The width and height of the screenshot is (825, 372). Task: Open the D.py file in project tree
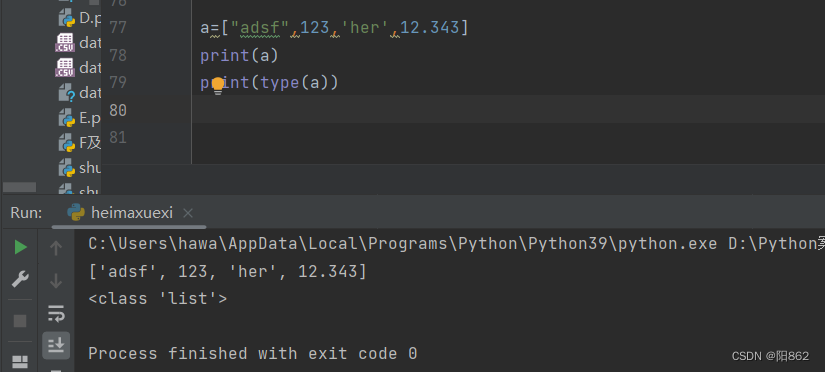79,19
